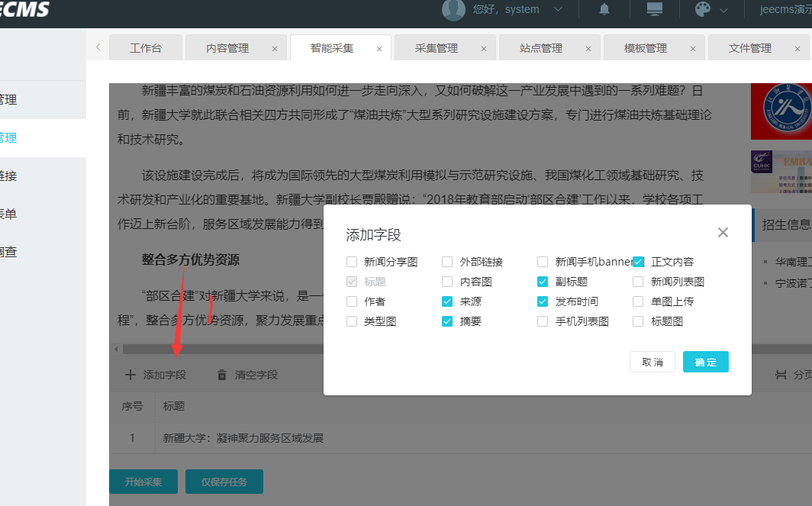Click the plus icon for 添加字段
Viewport: 812px width, 506px height.
click(130, 375)
